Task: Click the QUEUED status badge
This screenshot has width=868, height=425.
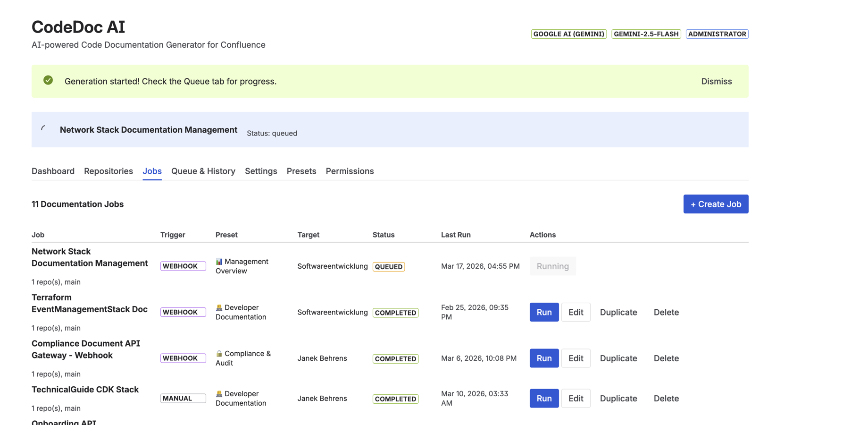Action: [388, 266]
